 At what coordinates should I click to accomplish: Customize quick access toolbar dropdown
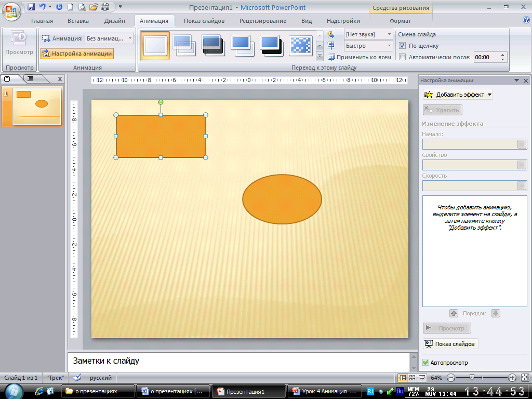coord(120,7)
